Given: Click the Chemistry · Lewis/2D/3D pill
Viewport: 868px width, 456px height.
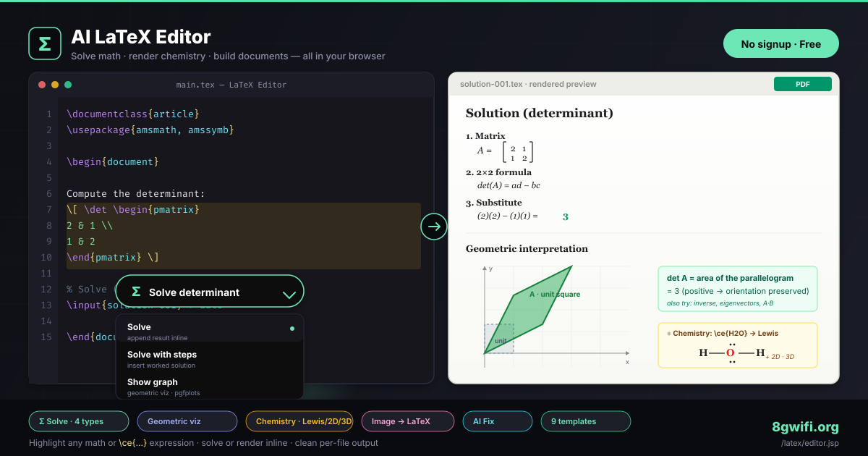Looking at the screenshot, I should tap(299, 421).
